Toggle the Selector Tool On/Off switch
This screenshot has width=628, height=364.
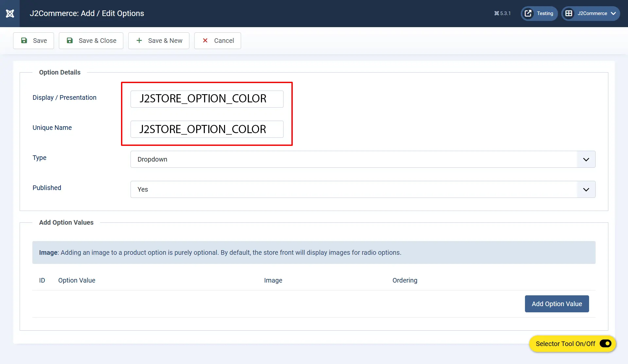tap(605, 344)
